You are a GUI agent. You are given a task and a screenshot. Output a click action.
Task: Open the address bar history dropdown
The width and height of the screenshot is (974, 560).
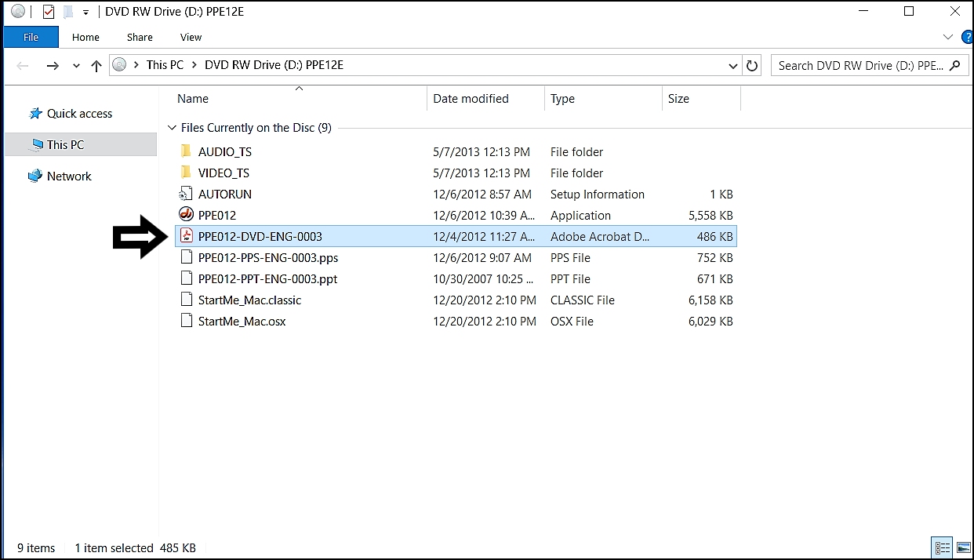tap(733, 66)
